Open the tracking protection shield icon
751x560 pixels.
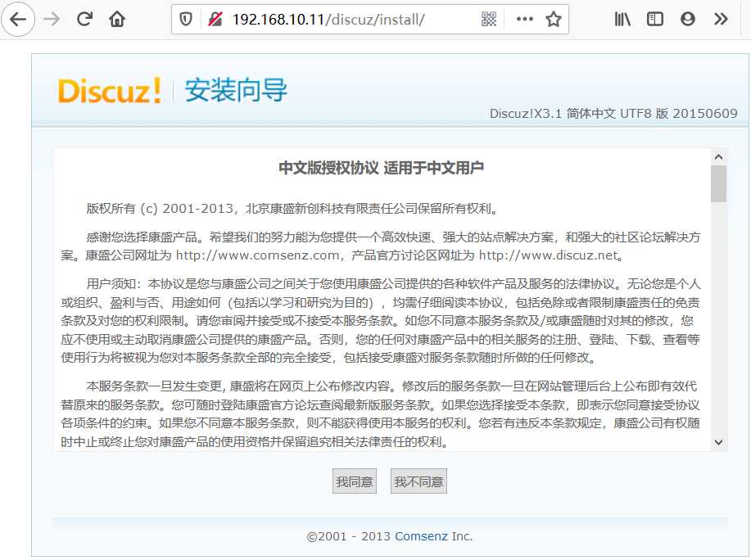click(186, 19)
